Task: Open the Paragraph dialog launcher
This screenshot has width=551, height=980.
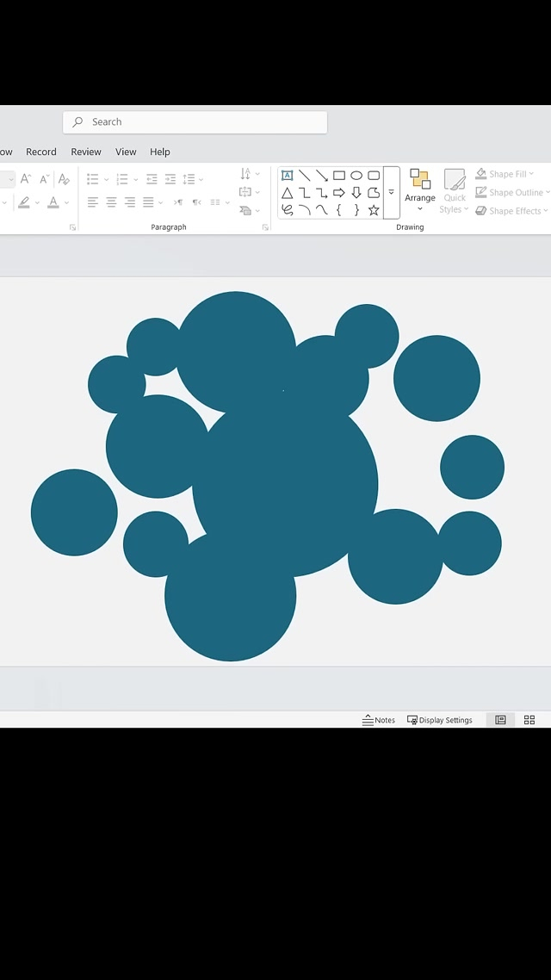Action: coord(265,227)
